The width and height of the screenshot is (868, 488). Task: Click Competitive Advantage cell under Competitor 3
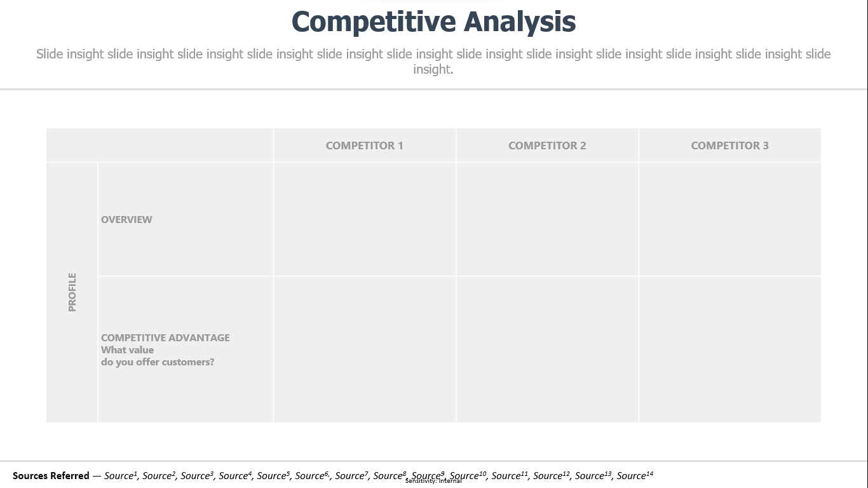tap(730, 349)
